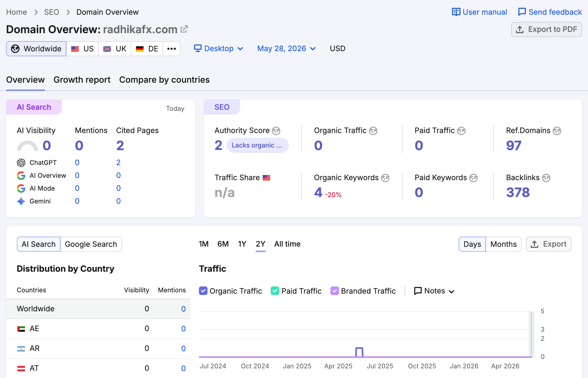Viewport: 588px width, 378px height.
Task: Uncheck the Organic Traffic checkbox in chart legend
Action: pos(203,291)
